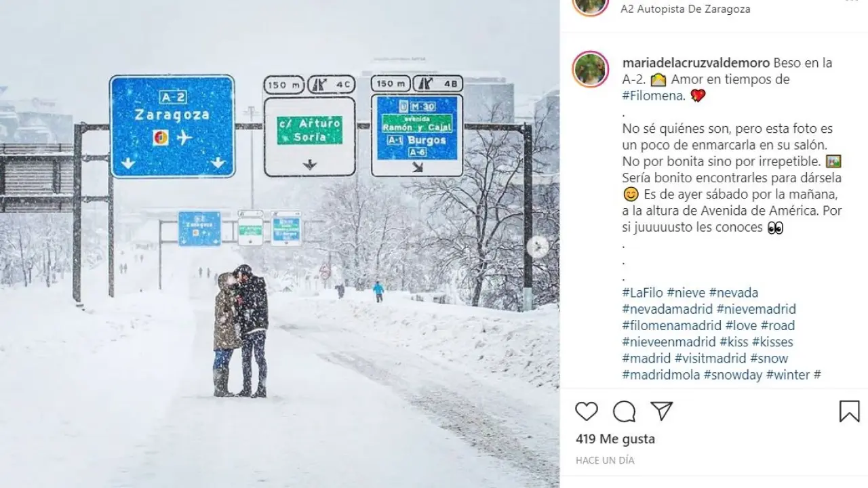Open the #nevadamadrid hashtag
This screenshot has width=868, height=488.
(x=667, y=309)
